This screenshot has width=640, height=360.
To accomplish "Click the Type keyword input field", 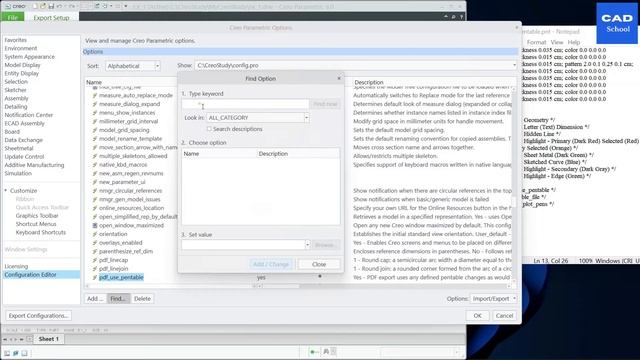I will click(245, 104).
